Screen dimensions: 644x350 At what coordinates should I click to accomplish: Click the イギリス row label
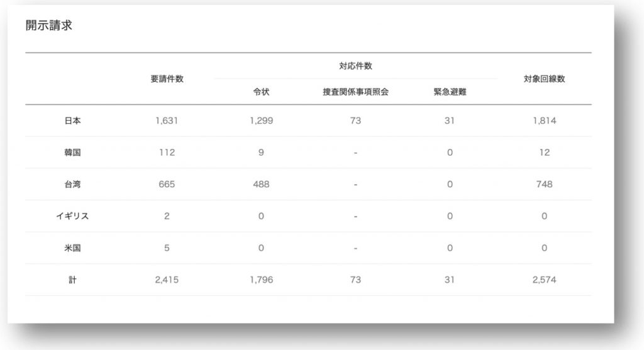coord(73,216)
